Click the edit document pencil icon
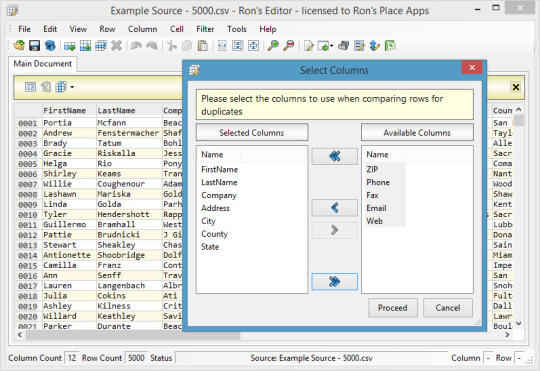 [309, 45]
